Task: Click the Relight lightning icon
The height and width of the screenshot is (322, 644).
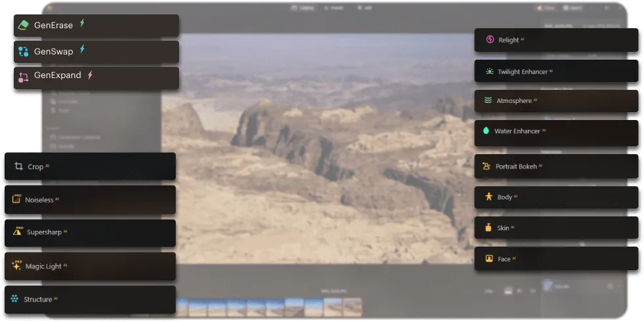Action: tap(490, 40)
